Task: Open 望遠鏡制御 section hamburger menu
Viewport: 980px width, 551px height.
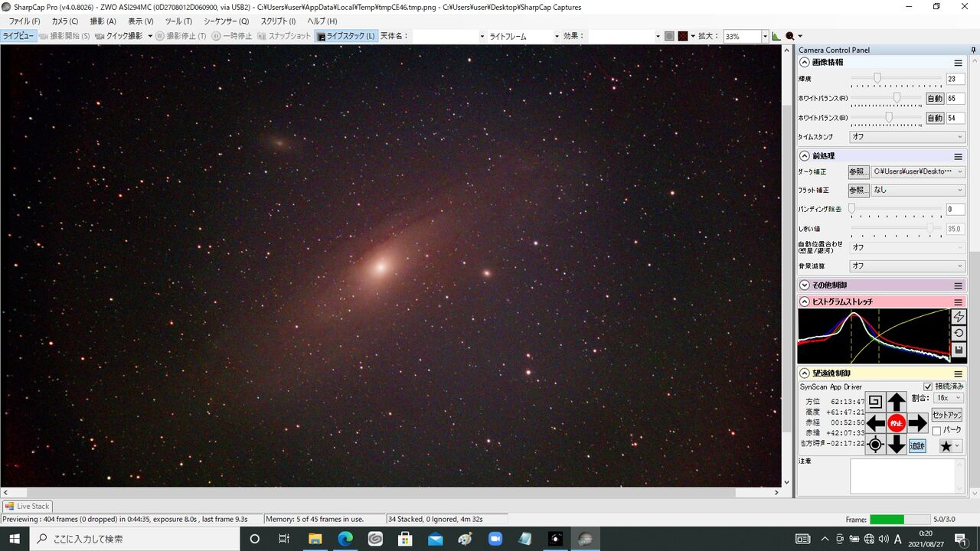Action: (x=958, y=373)
